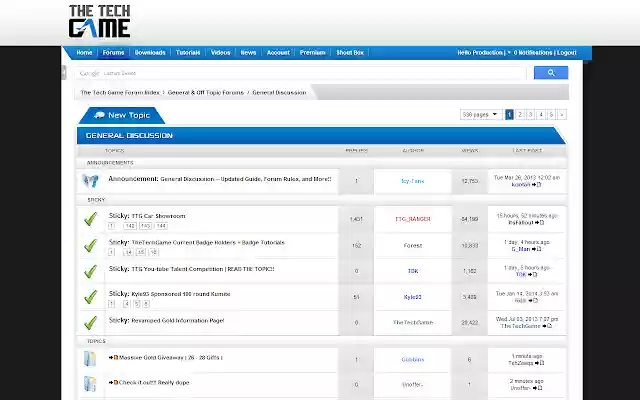The height and width of the screenshot is (400, 640).
Task: Click The Tech Game logo
Action: click(100, 21)
